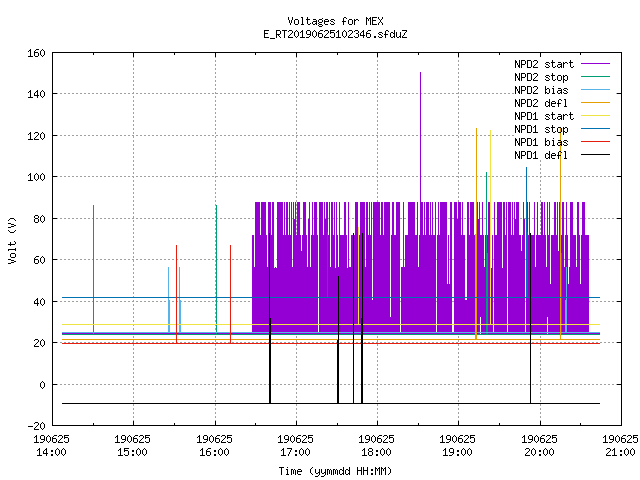Click the 190625 20:00 x-axis tick label
640x480 pixels.
[x=539, y=446]
